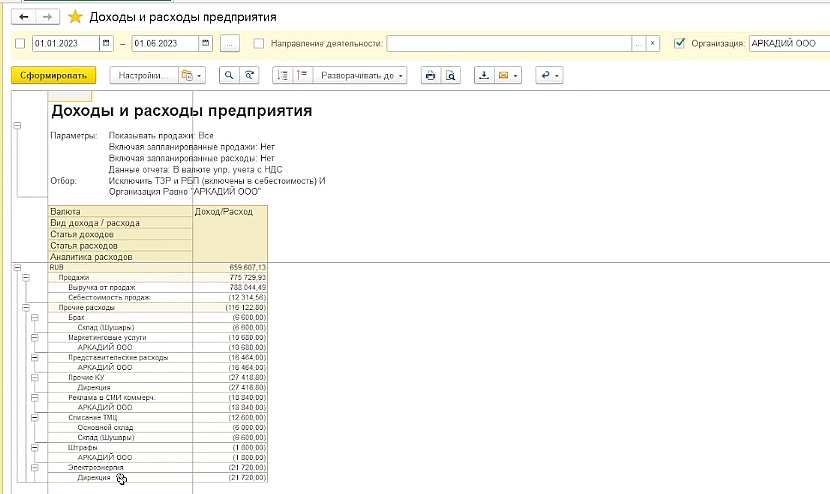Collapse the RUB group
This screenshot has height=494, width=830.
17,268
